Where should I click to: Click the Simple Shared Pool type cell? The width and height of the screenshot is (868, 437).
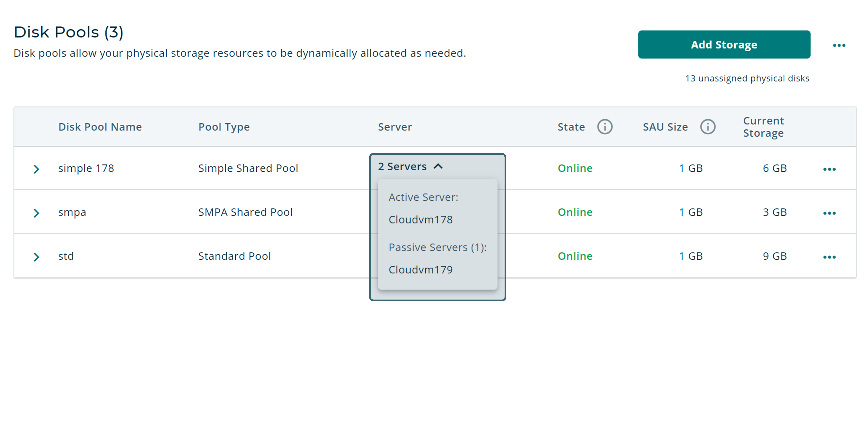pyautogui.click(x=248, y=168)
